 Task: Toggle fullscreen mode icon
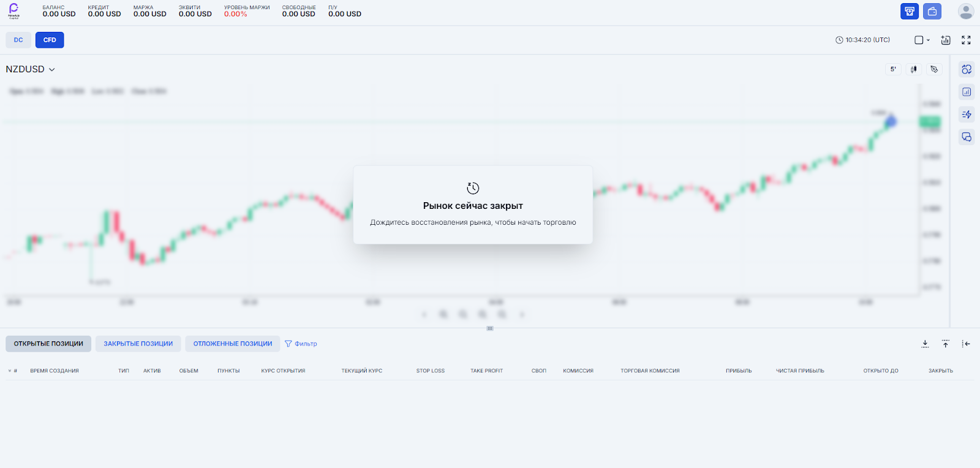966,40
